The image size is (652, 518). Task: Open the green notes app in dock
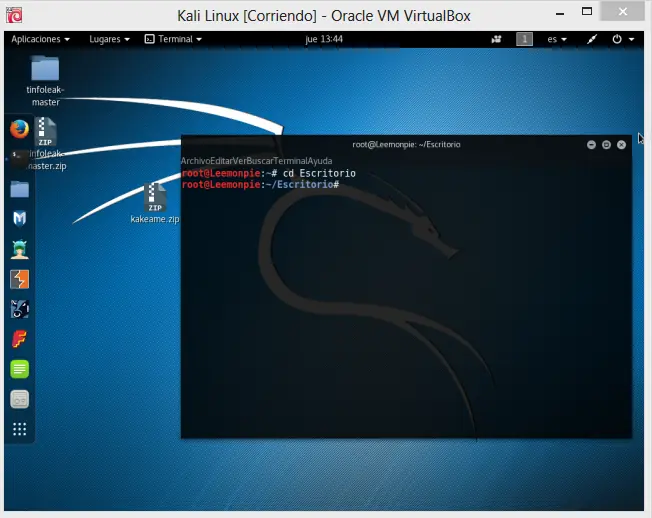pyautogui.click(x=20, y=369)
